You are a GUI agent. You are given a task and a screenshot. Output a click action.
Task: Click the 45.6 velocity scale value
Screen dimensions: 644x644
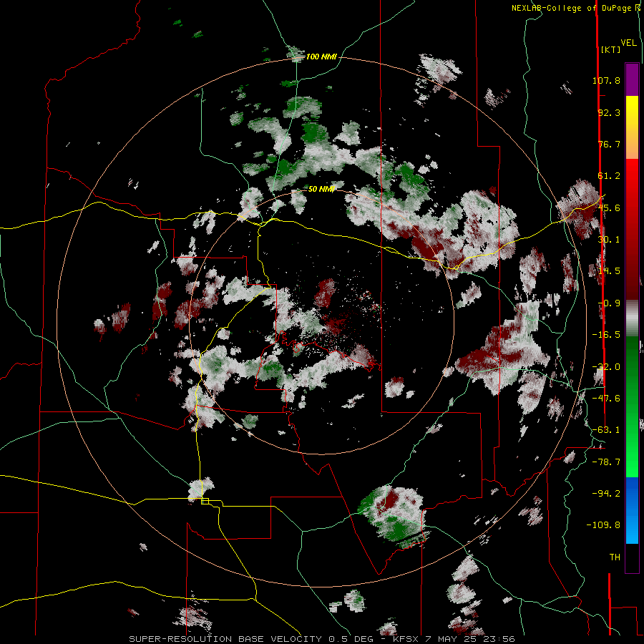click(609, 208)
